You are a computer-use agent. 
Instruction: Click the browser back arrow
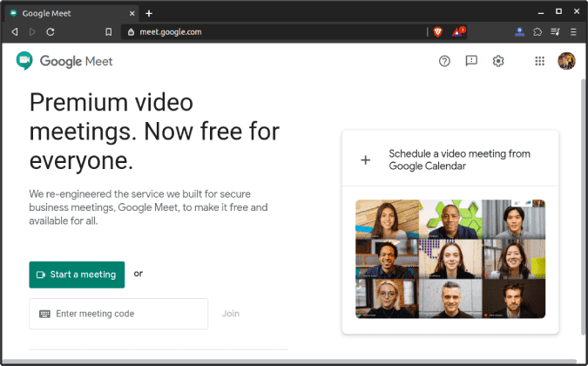tap(15, 32)
